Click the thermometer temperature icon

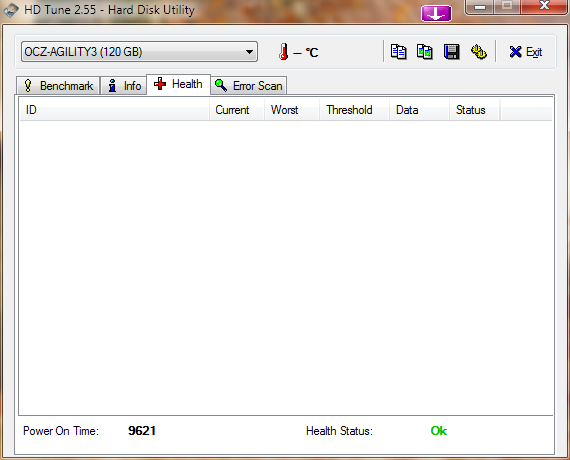coord(284,52)
